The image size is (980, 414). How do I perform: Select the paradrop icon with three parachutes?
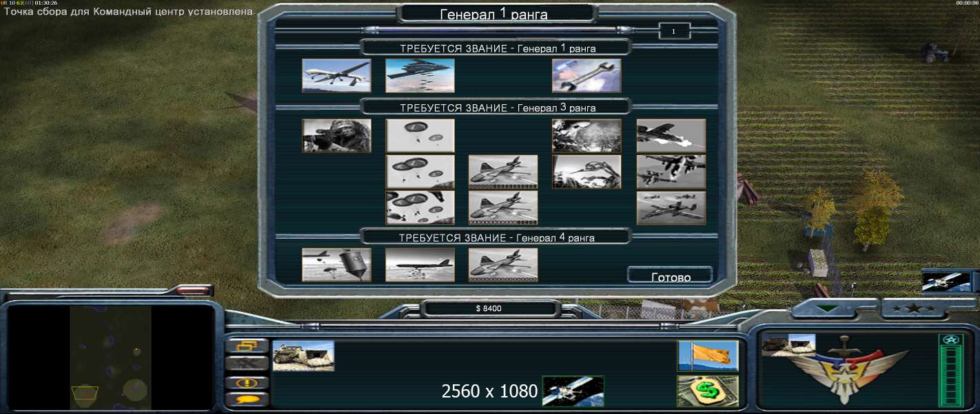tap(420, 172)
